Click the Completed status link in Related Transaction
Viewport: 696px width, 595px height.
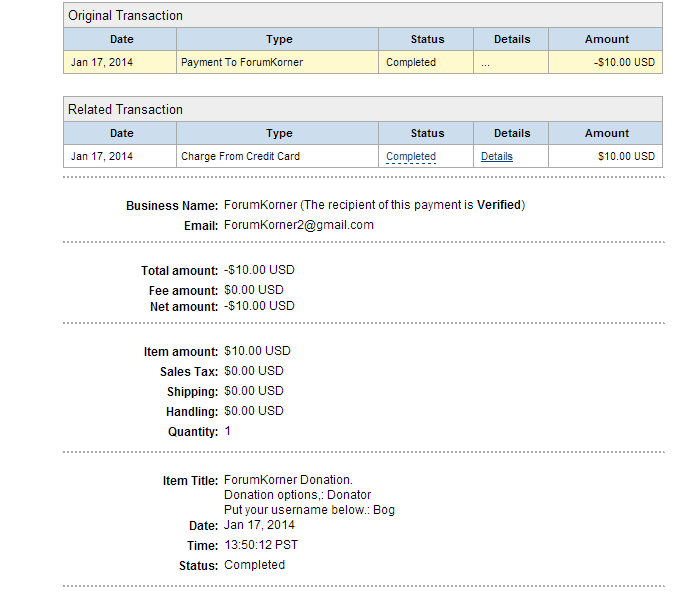click(x=411, y=156)
